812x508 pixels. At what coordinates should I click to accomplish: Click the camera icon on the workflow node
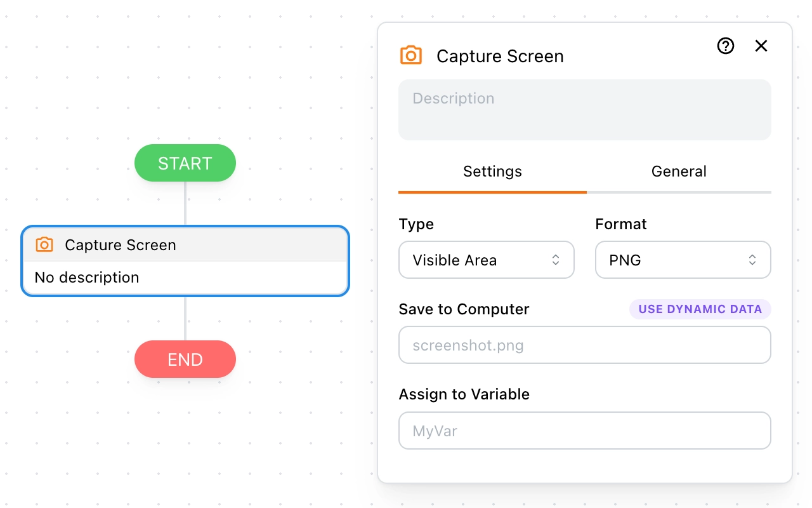(x=44, y=245)
